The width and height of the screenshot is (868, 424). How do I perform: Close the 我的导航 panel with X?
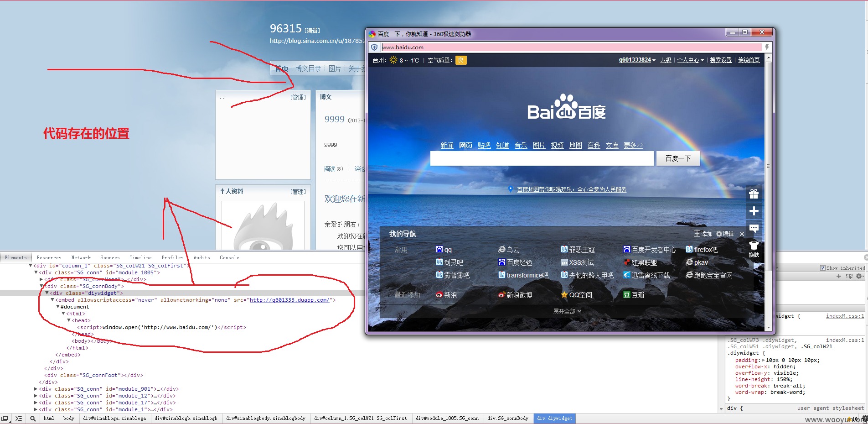[742, 234]
